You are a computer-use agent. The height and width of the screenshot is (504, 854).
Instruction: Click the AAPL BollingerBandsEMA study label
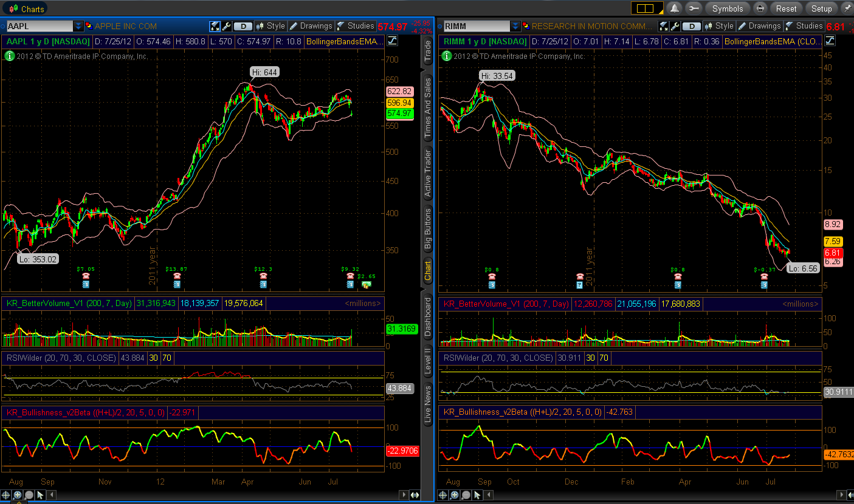pyautogui.click(x=345, y=41)
